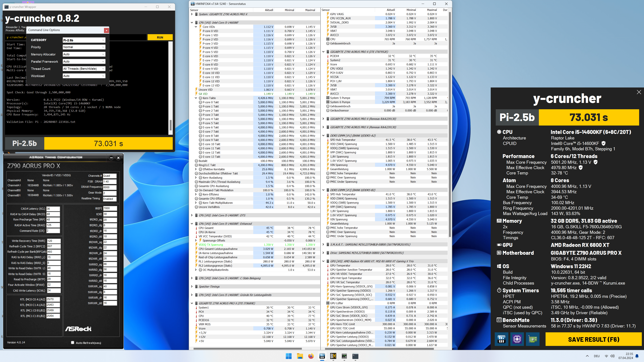This screenshot has height=362, width=644.
Task: Click the Maximal column header in right pane
Action: coord(427,10)
